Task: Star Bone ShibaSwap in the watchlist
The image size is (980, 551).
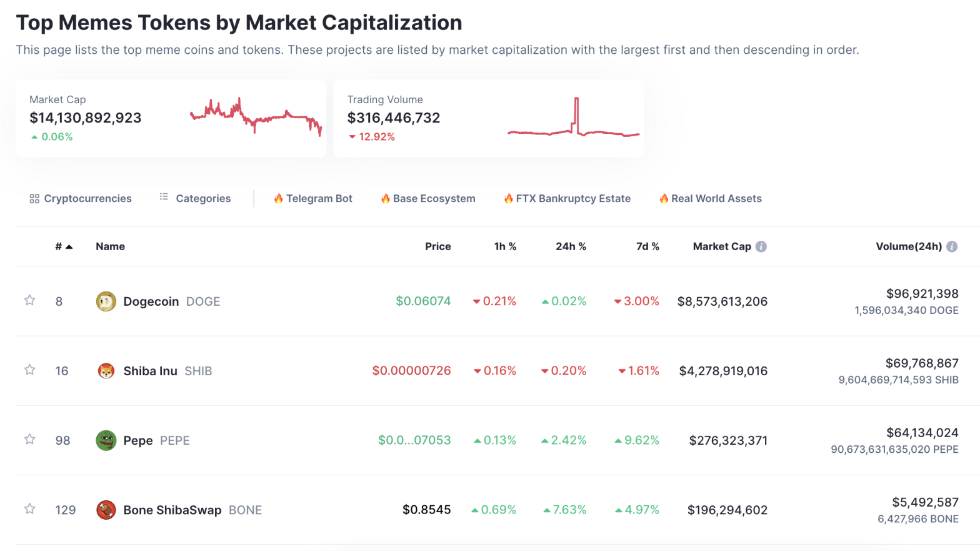Action: 29,510
